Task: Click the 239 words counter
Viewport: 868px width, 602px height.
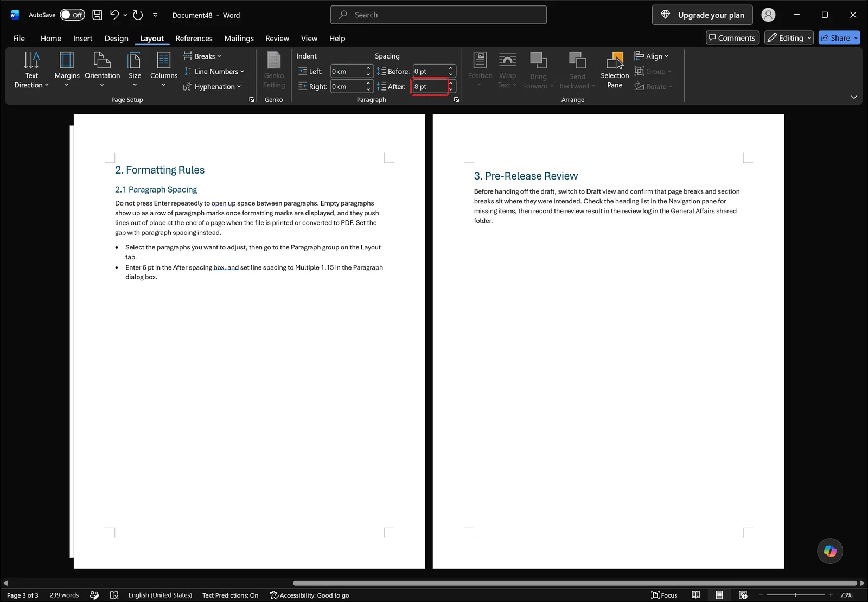Action: [64, 595]
